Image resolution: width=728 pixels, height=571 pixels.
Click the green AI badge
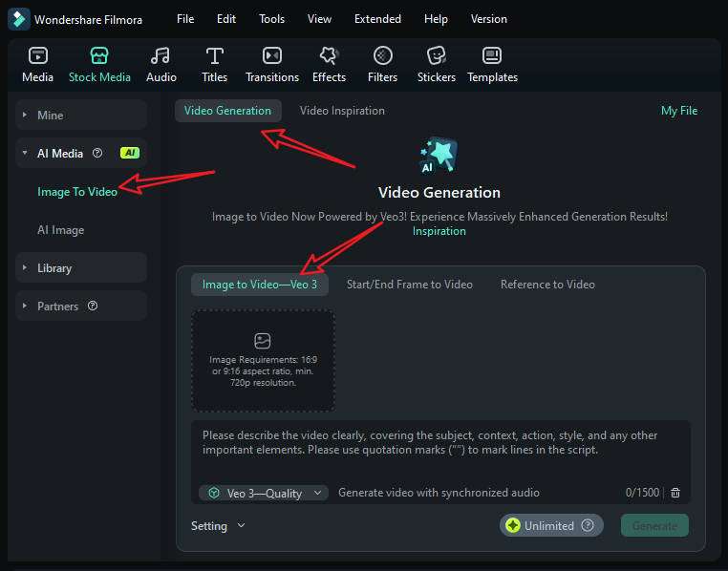tap(130, 153)
